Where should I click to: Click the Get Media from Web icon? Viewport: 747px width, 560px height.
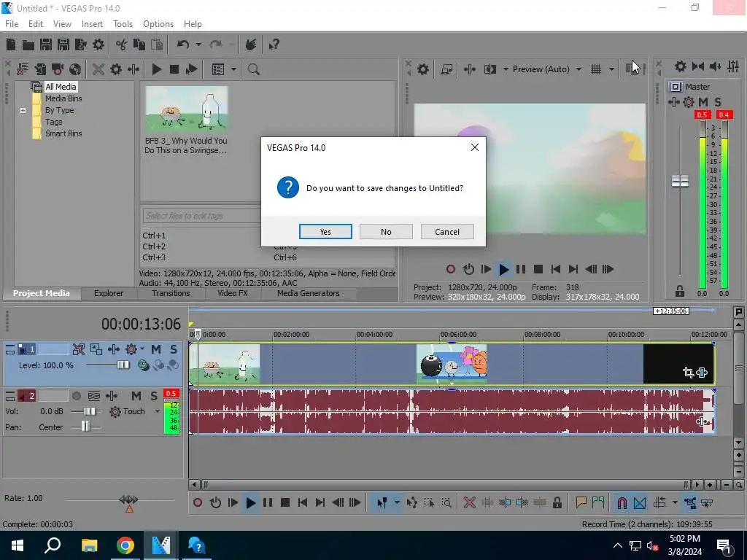click(x=75, y=69)
